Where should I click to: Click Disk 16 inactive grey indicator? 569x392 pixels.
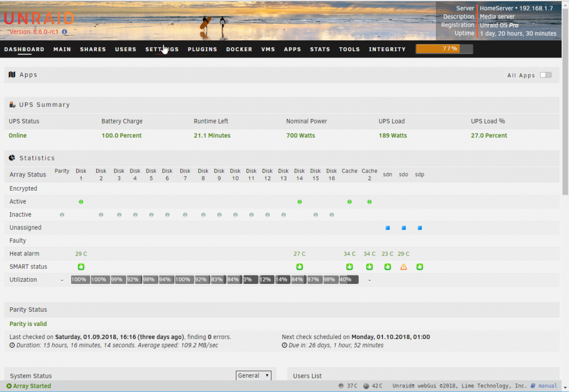tap(332, 215)
